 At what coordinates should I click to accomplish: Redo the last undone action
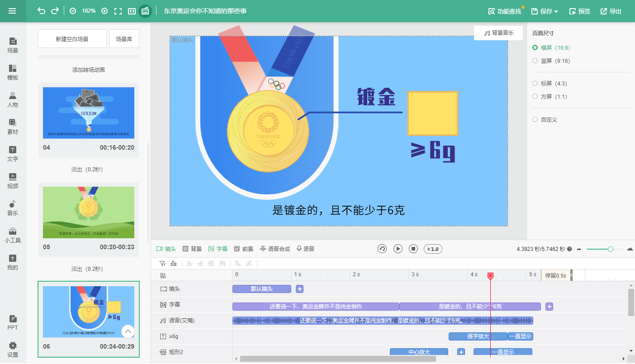coord(55,11)
